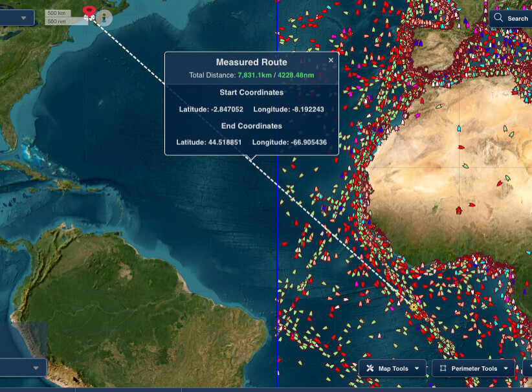Close the Measured Route popup

click(331, 60)
